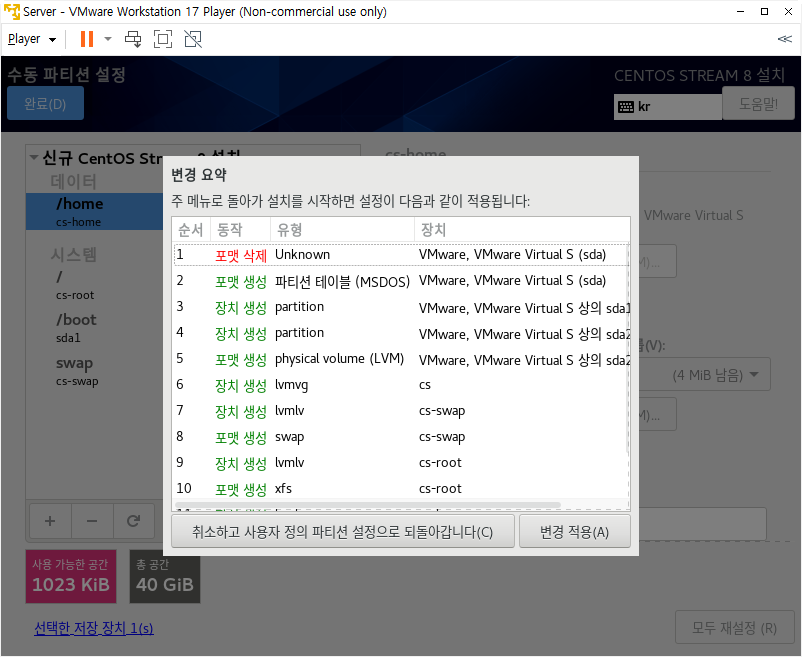Select row 7 lvmlv cs-swap
This screenshot has height=657, width=802.
click(x=401, y=411)
